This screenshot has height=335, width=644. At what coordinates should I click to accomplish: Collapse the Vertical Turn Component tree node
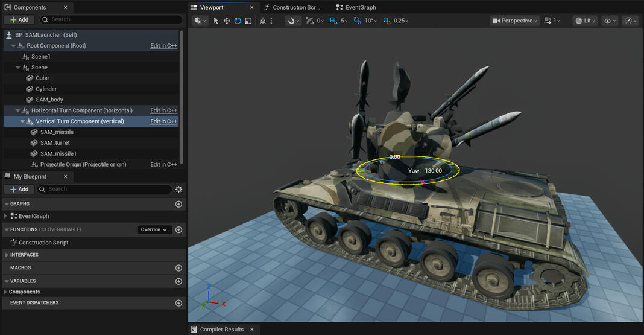click(22, 121)
